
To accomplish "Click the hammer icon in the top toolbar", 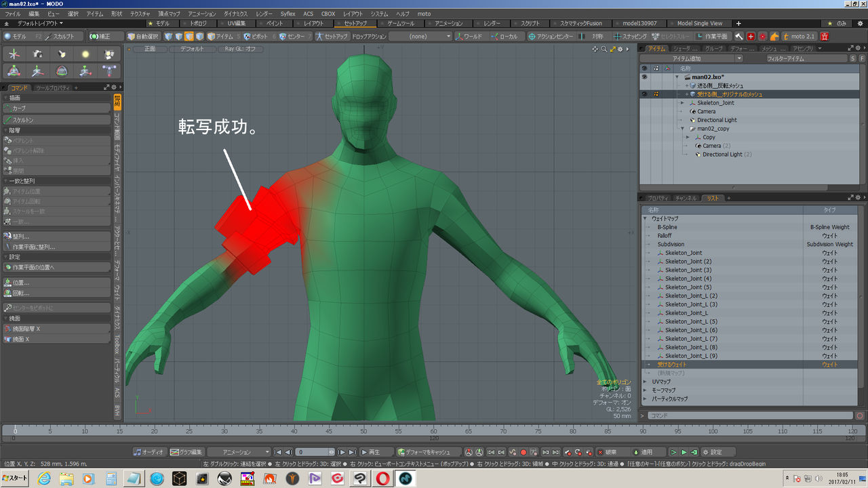I will (739, 37).
